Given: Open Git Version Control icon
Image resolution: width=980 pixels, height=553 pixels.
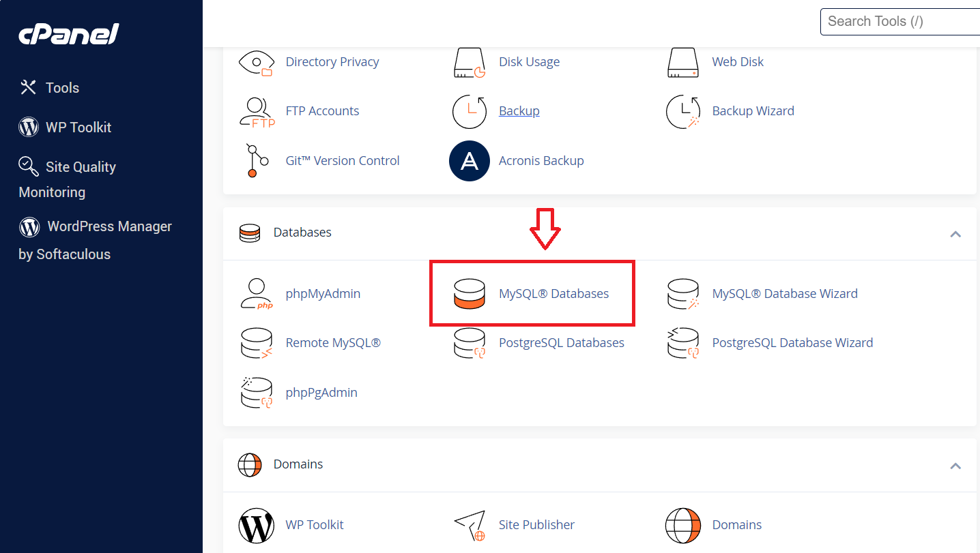Looking at the screenshot, I should click(253, 161).
